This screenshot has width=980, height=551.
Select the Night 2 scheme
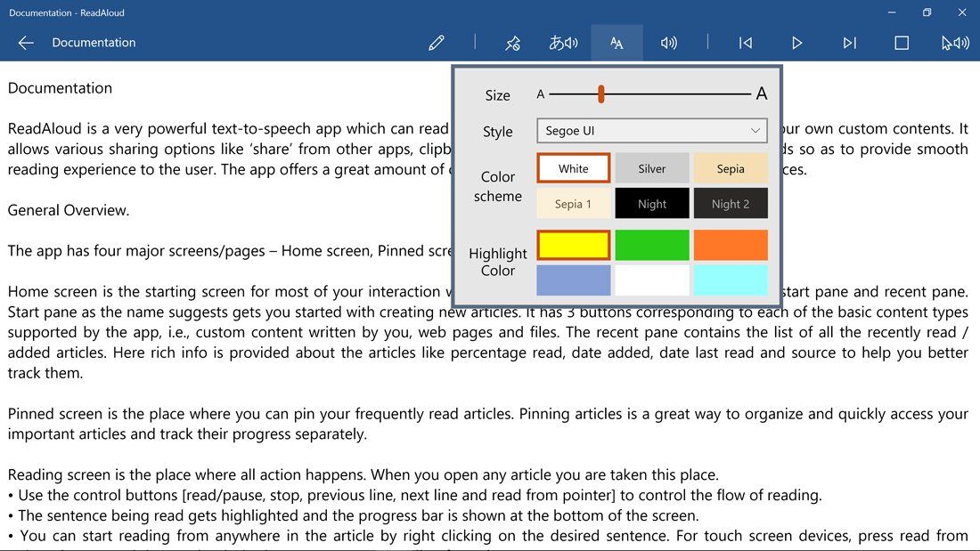731,203
